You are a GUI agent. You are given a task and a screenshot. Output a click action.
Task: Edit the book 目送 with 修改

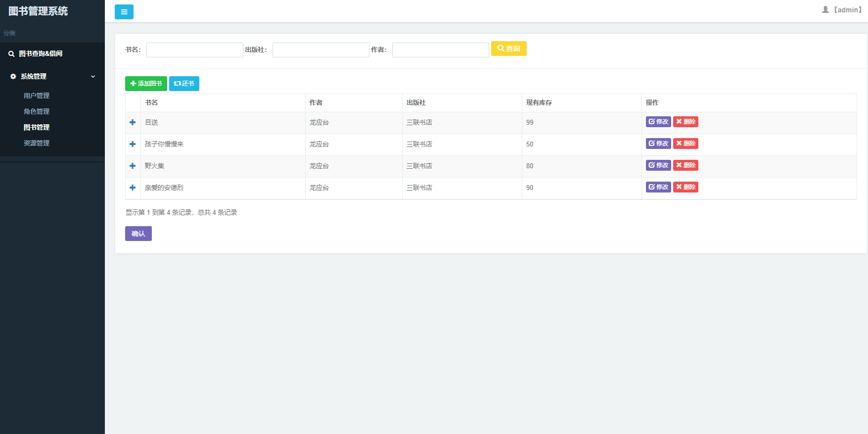[658, 122]
